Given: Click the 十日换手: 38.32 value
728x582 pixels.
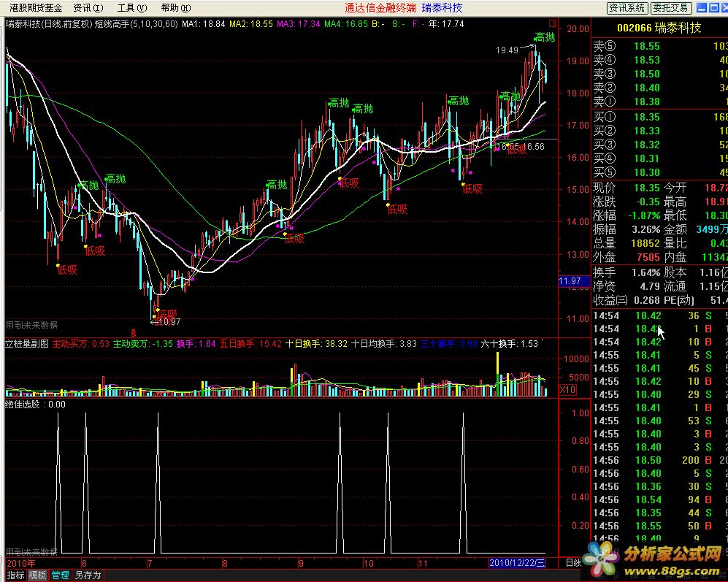Looking at the screenshot, I should [x=316, y=344].
